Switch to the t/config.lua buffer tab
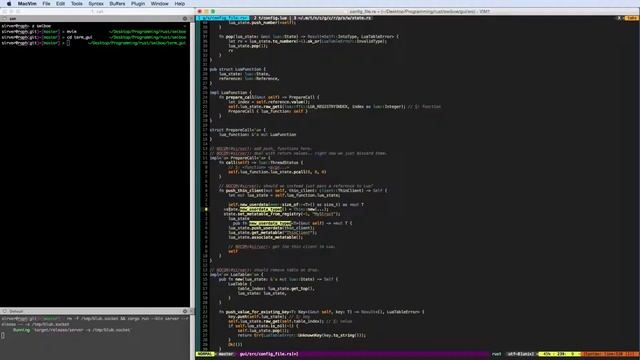This screenshot has width=640, height=360. coord(270,18)
